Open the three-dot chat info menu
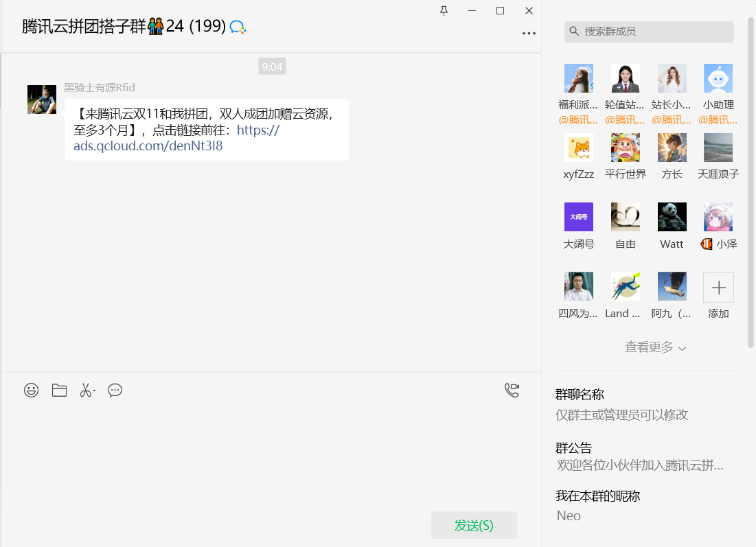The image size is (756, 547). coord(529,33)
